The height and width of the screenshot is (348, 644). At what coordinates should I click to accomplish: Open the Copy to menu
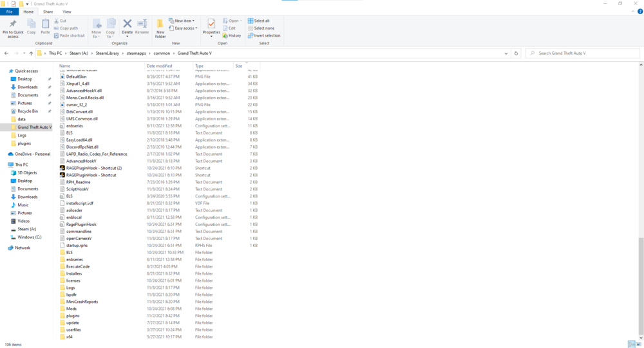(111, 29)
